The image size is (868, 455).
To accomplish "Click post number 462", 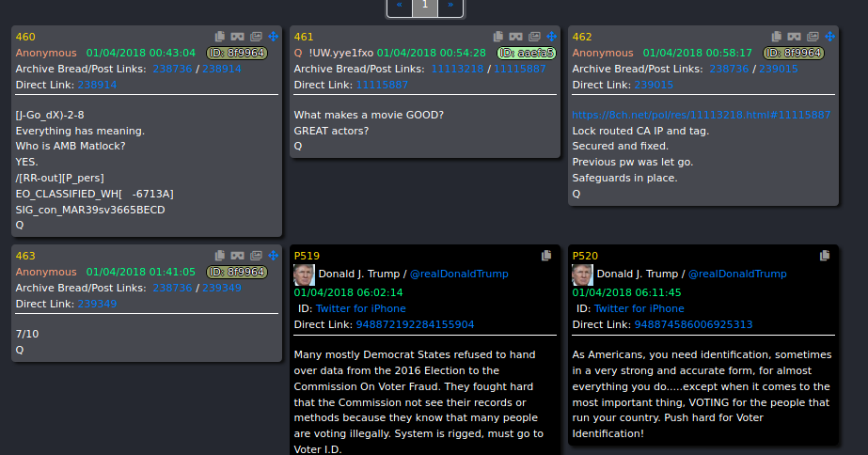I will pos(582,37).
